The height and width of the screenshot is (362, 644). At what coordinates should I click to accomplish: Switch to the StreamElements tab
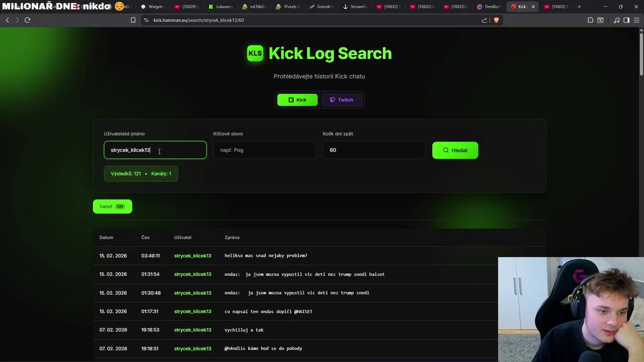[x=355, y=7]
